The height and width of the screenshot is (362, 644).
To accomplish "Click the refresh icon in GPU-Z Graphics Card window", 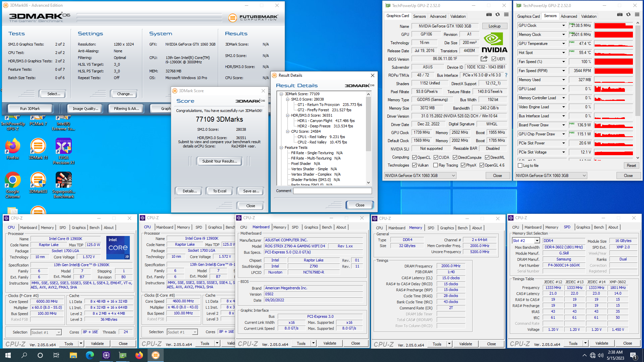I will click(498, 15).
